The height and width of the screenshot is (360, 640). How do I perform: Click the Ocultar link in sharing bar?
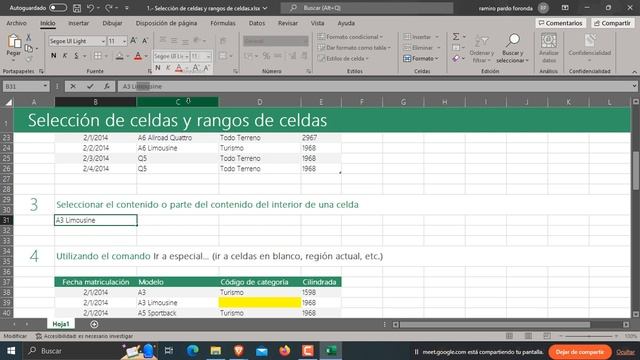(x=625, y=352)
